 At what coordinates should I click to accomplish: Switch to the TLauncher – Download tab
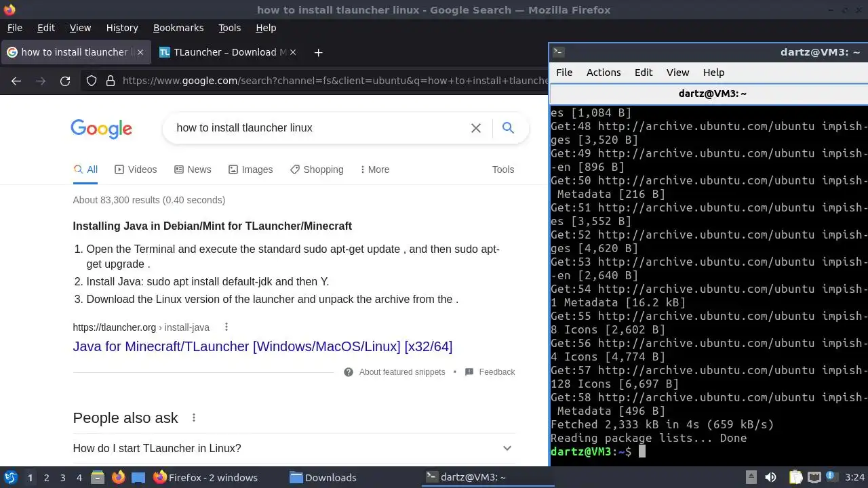tap(230, 52)
